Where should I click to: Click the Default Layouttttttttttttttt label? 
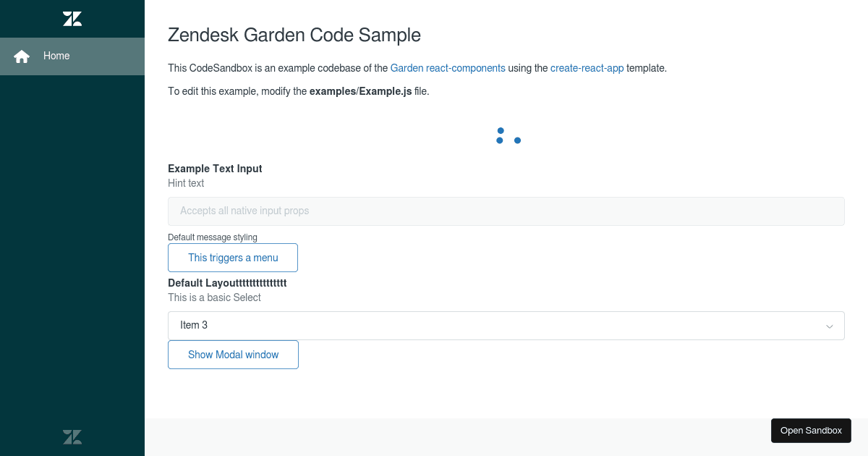click(x=227, y=283)
